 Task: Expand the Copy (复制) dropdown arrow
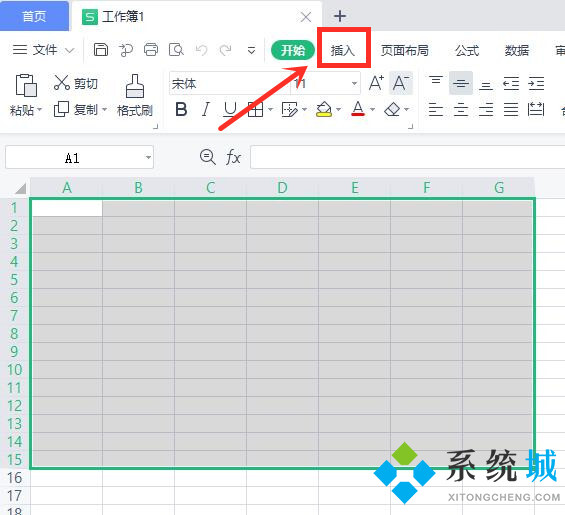click(x=104, y=109)
